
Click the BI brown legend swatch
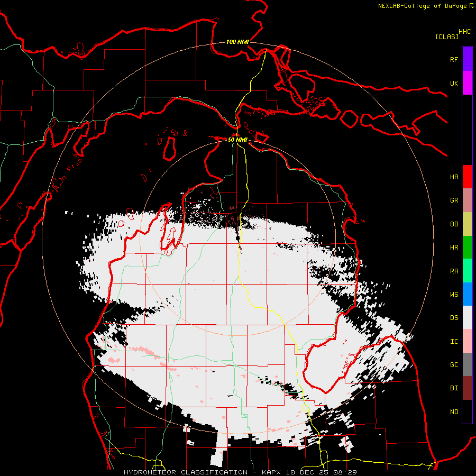coord(467,388)
